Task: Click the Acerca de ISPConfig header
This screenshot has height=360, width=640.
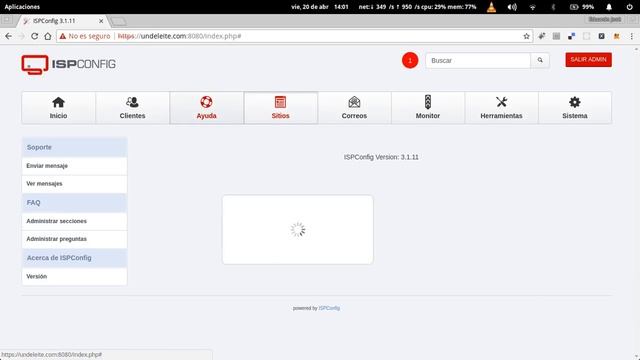Action: (74, 258)
